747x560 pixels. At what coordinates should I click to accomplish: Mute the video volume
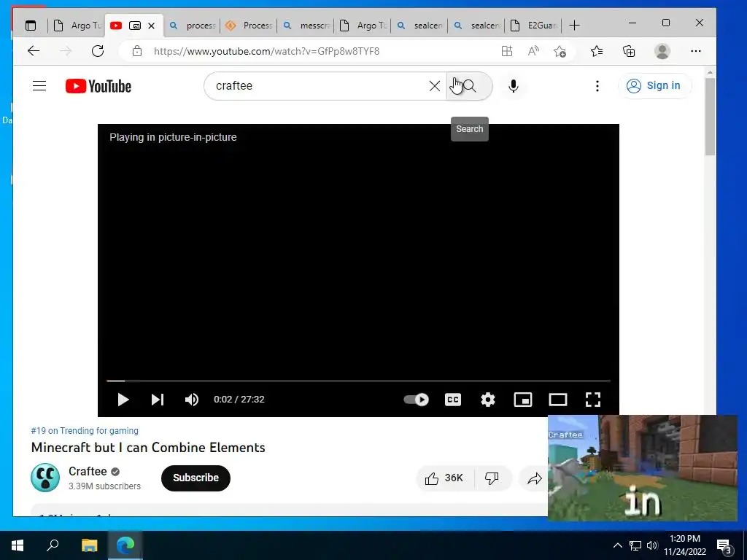[192, 399]
